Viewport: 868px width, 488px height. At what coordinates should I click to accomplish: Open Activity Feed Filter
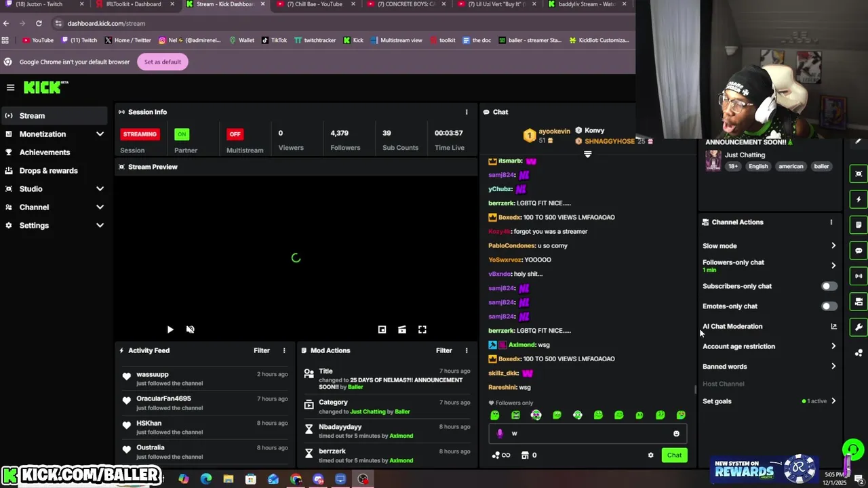click(x=262, y=350)
